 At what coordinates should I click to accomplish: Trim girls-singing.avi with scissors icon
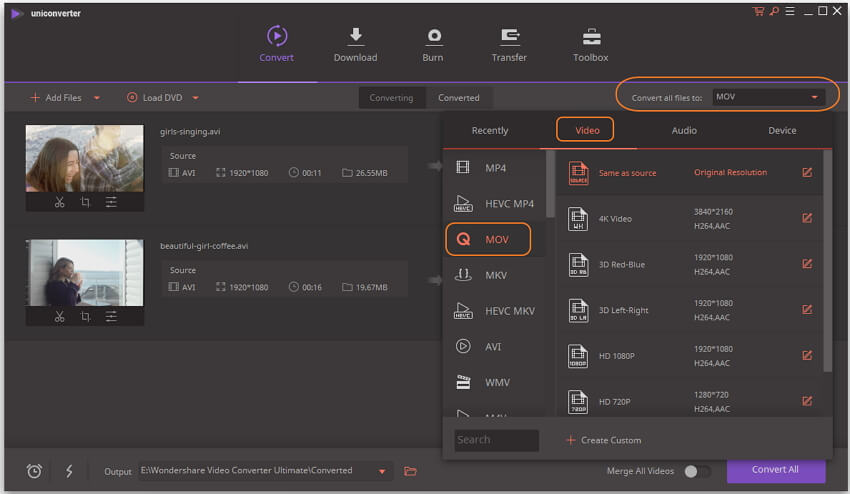click(60, 202)
